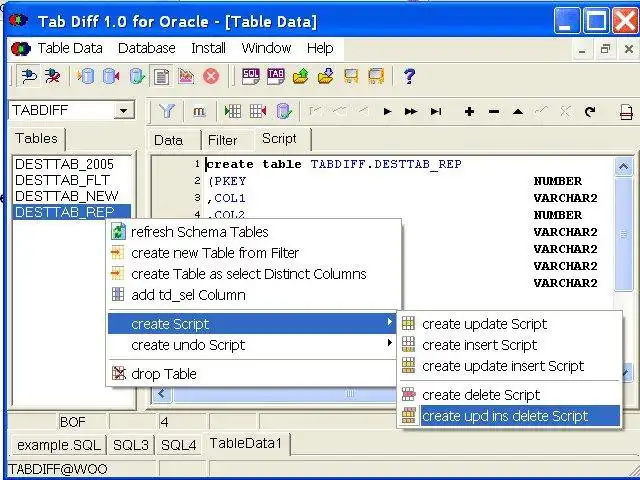Choose create Table as select Distinct Columns

point(252,274)
